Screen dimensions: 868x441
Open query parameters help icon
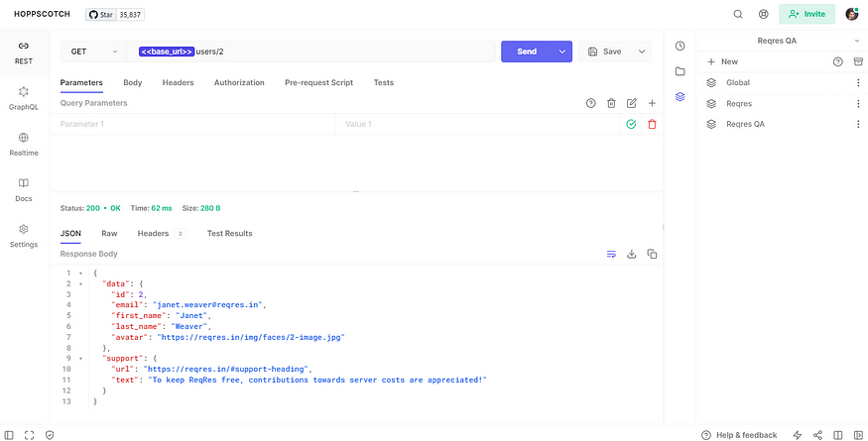pyautogui.click(x=590, y=103)
